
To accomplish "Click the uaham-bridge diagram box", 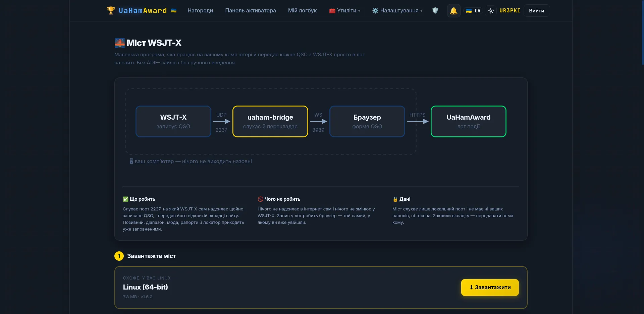I will click(270, 121).
